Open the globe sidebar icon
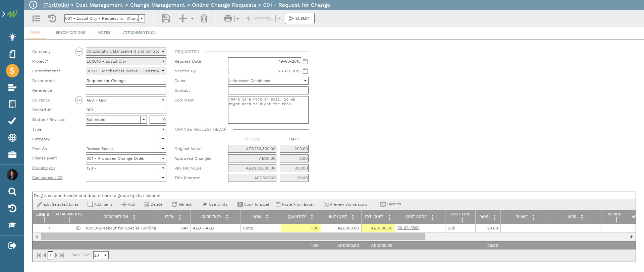644x272 pixels. 12,138
